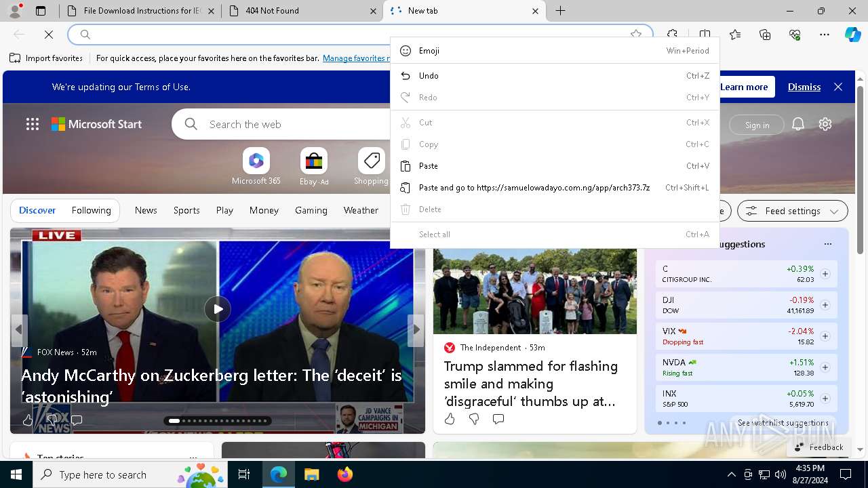Focus the Search the web field
Screen dimensions: 868x488
tap(282, 125)
